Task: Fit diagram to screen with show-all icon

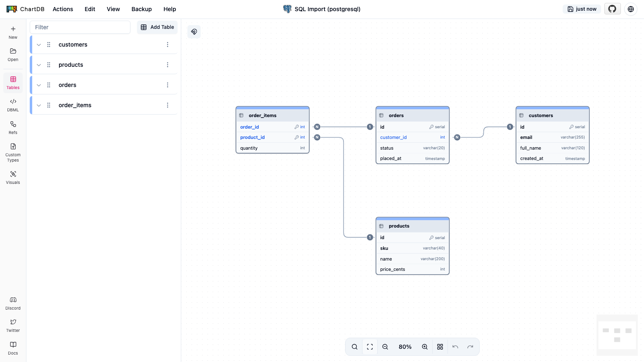Action: point(370,347)
